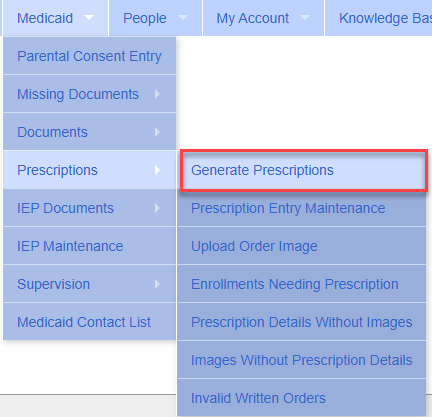The image size is (432, 417).
Task: Open Invalid Written Orders
Action: (301, 398)
